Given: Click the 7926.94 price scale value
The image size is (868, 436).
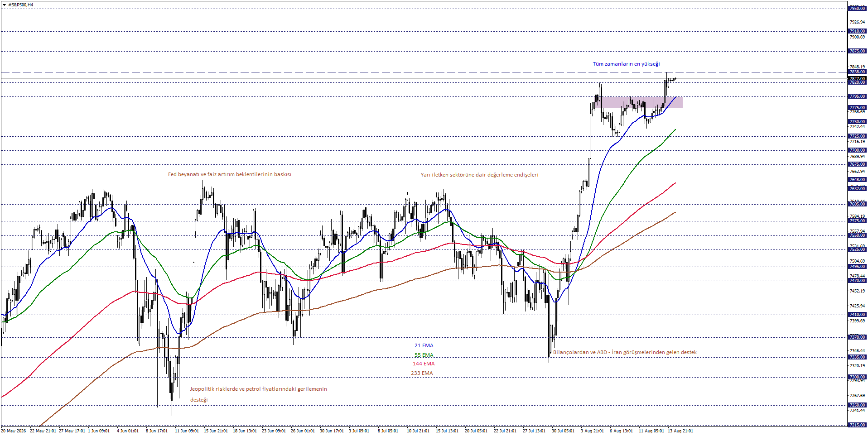Looking at the screenshot, I should click(857, 22).
